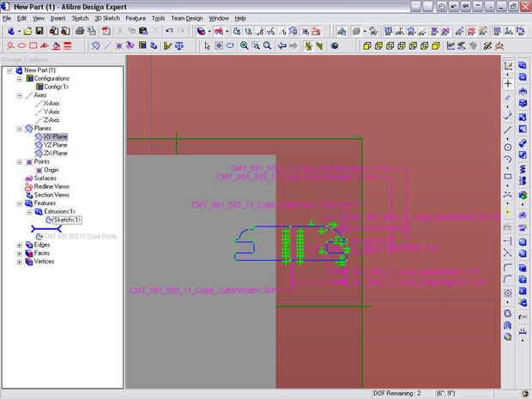
Task: Select Config<1> in the tree
Action: 57,87
